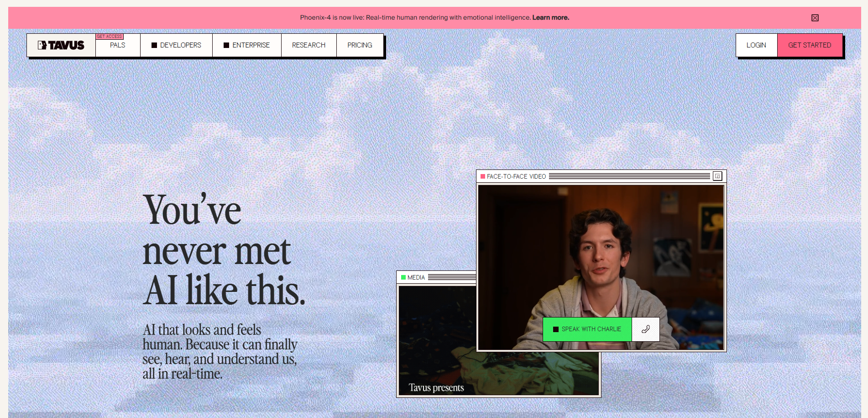
Task: Click the resize icon on Face-to-Face Video window
Action: coord(717,176)
